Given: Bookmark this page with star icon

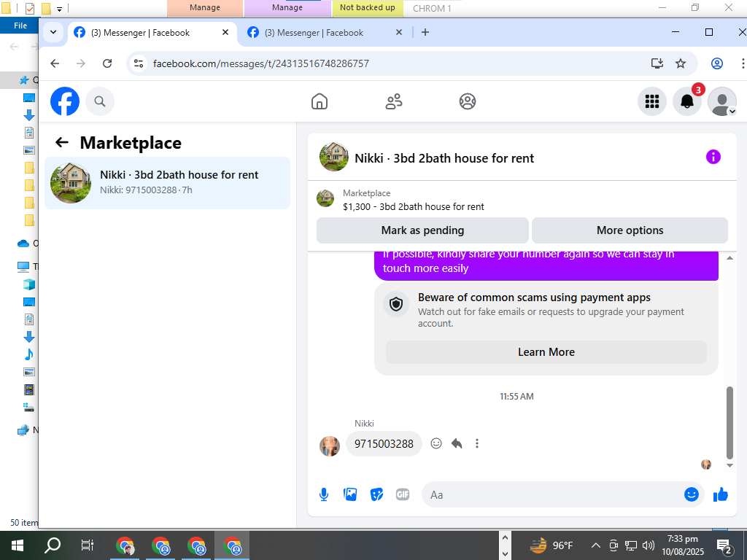Looking at the screenshot, I should [681, 63].
